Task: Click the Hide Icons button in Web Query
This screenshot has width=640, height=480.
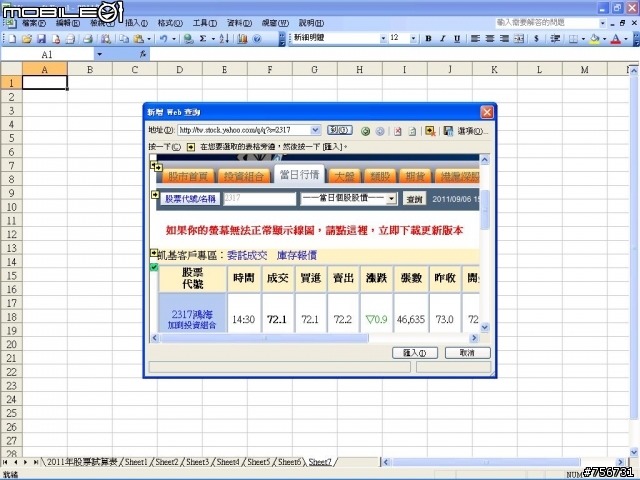Action: [430, 131]
